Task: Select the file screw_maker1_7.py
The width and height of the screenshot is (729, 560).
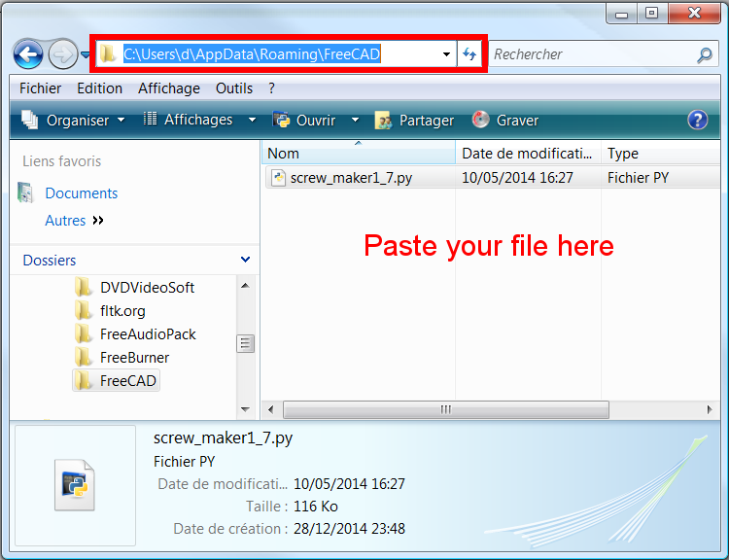Action: 351,178
